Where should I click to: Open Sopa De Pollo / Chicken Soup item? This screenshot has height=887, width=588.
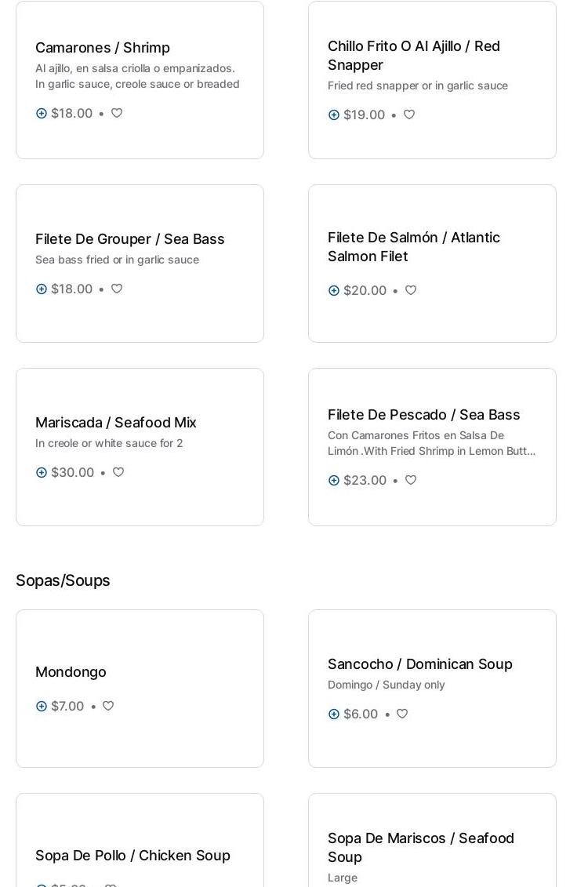pyautogui.click(x=132, y=856)
